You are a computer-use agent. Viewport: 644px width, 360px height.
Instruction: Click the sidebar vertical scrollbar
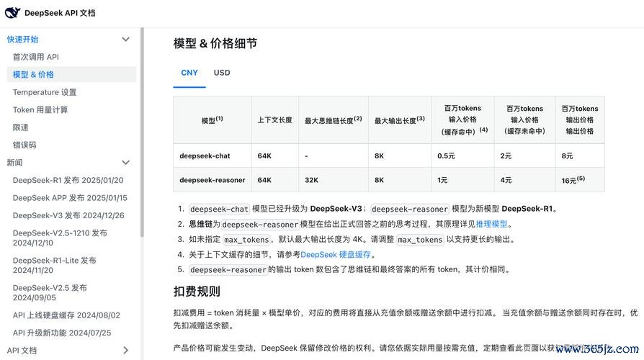pos(142,108)
